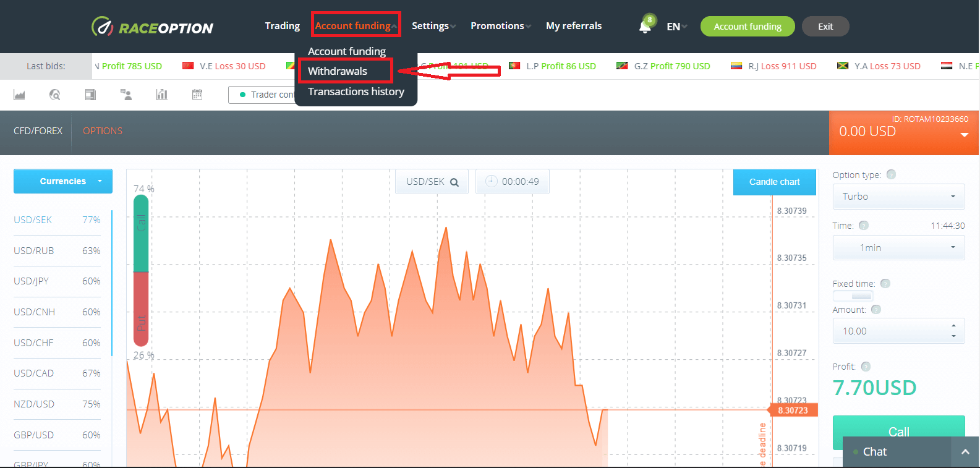
Task: Open My referrals nav item
Action: (574, 26)
